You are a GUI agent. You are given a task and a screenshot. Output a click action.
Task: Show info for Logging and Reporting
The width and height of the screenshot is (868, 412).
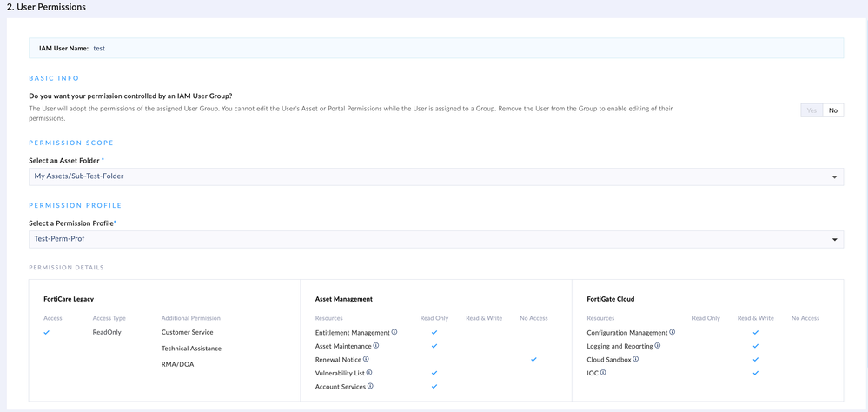coord(658,346)
